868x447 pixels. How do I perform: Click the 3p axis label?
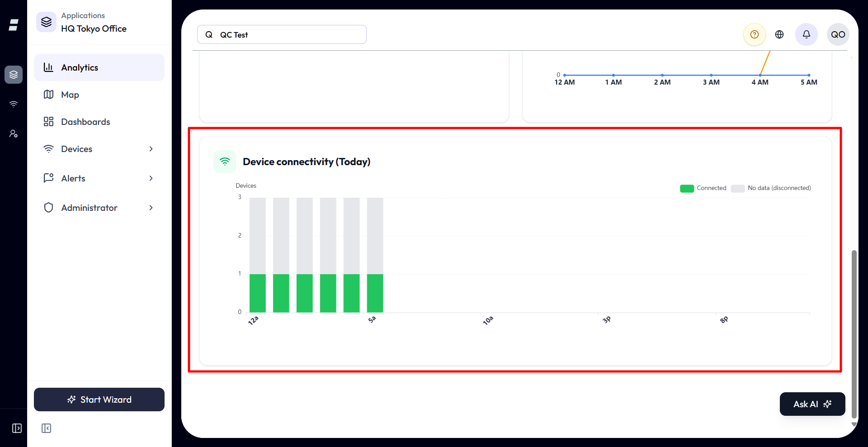607,320
